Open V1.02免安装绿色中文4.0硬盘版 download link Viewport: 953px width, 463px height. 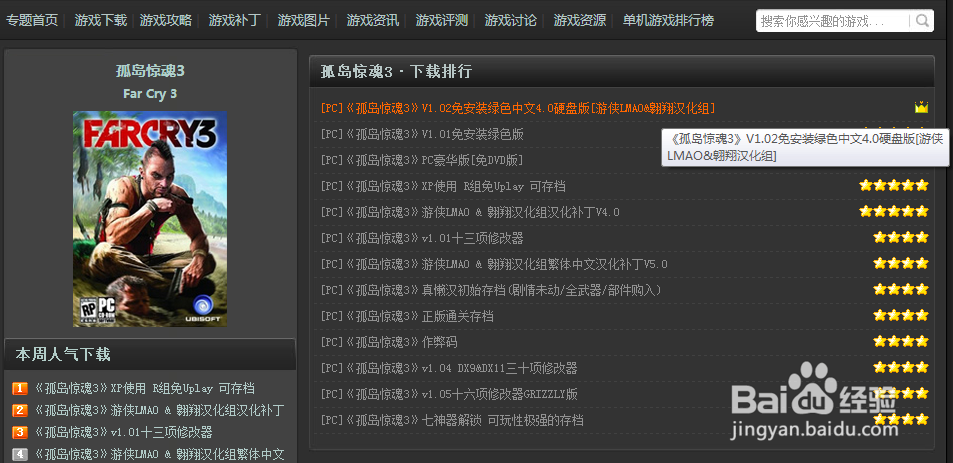[x=518, y=108]
